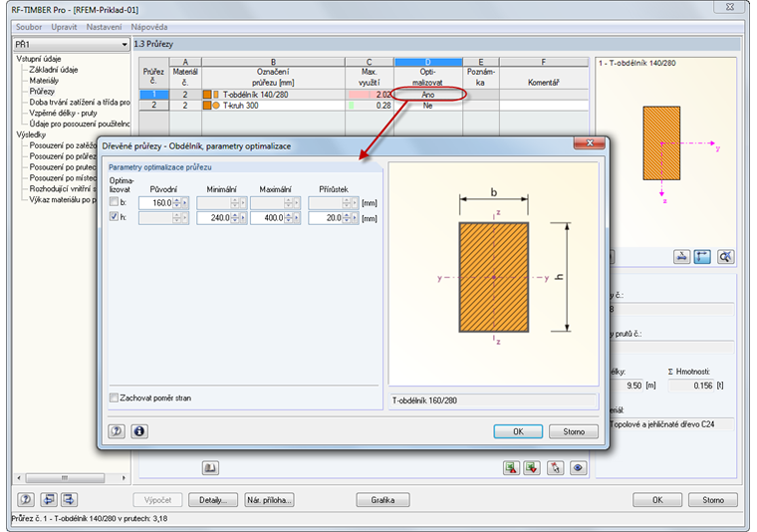Confirm optimization dialog with OK
Screen dimensions: 757x532
point(518,431)
